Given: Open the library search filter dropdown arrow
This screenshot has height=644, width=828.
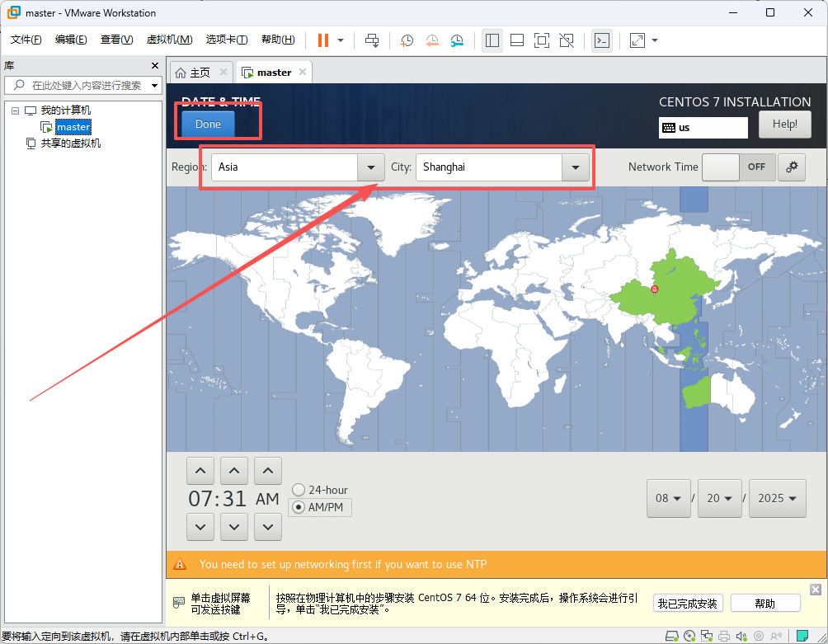Looking at the screenshot, I should pyautogui.click(x=155, y=85).
